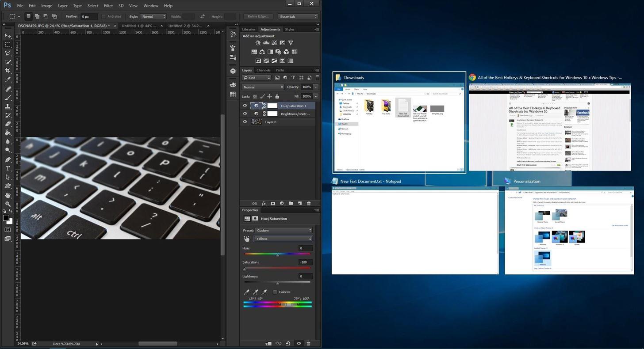Open the Yellows channel dropdown
This screenshot has width=644, height=349.
pos(283,239)
